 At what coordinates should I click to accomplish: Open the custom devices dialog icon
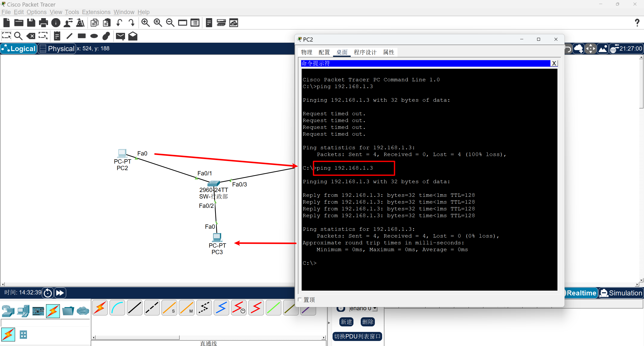click(195, 23)
